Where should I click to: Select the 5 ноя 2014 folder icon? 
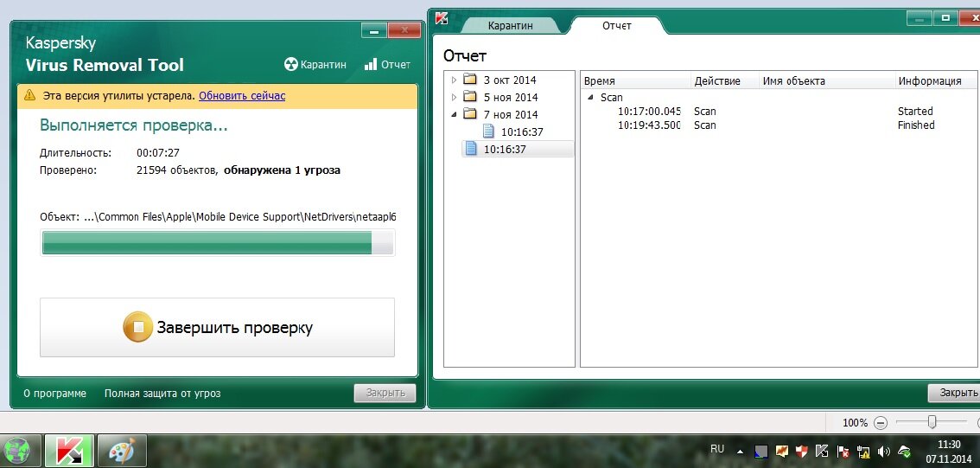pyautogui.click(x=470, y=97)
